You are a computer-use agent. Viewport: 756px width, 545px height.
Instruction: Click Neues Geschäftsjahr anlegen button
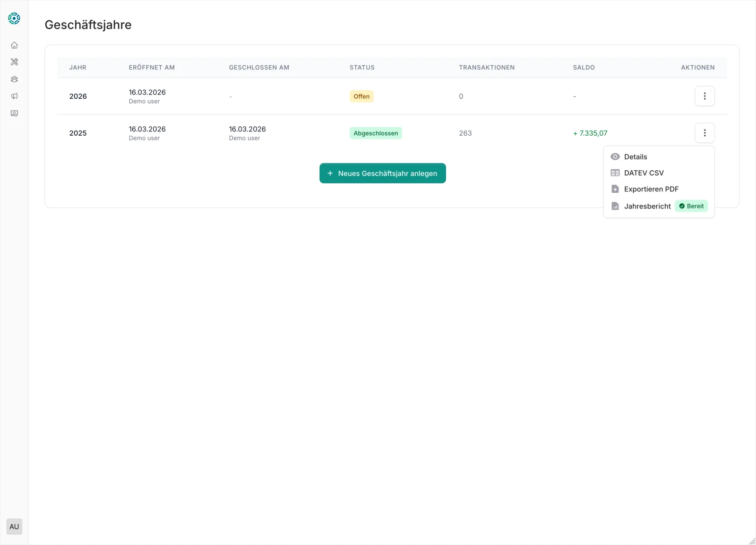coord(382,173)
